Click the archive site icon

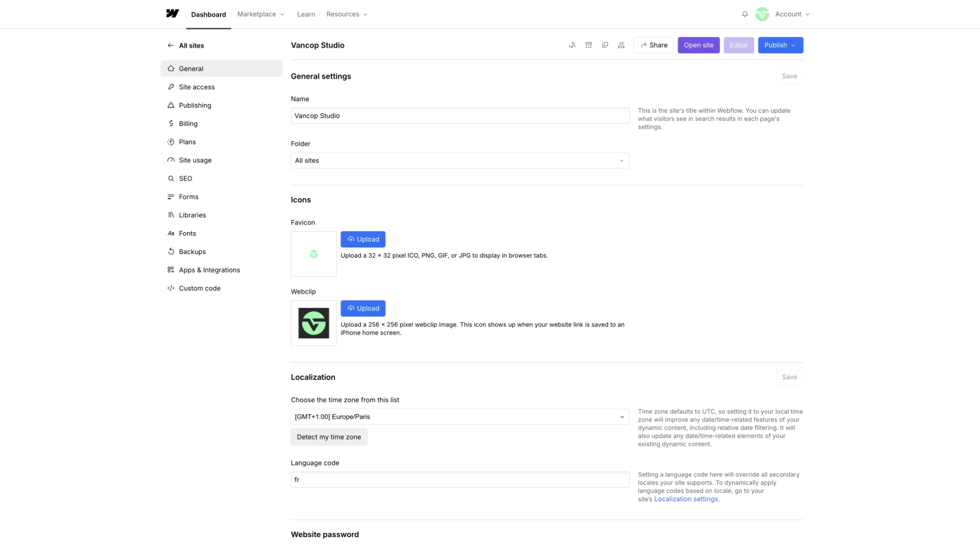click(x=589, y=45)
